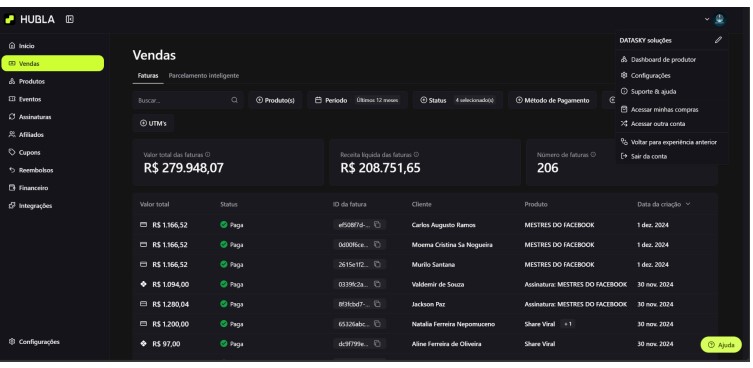
Task: Click the HUBLA logo
Action: (x=30, y=20)
